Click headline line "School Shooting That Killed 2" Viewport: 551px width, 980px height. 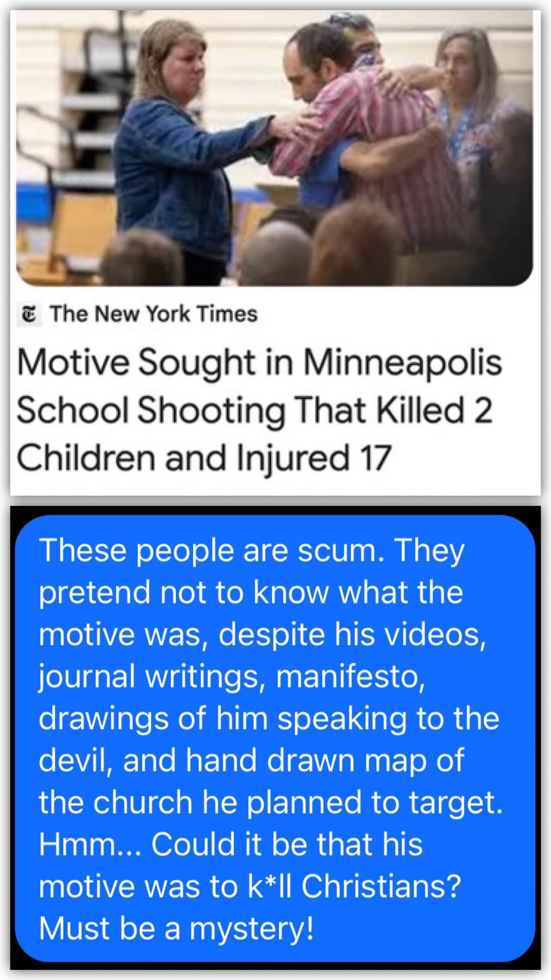point(255,412)
